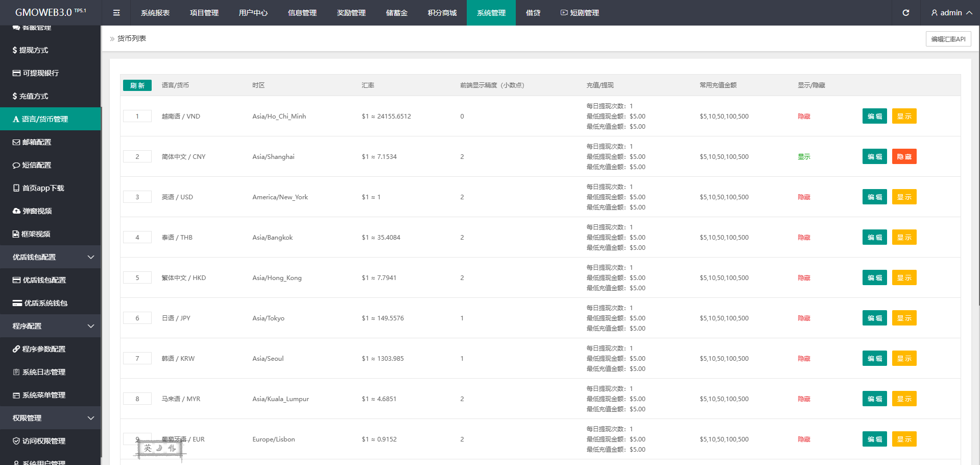Edit the THB currency row
This screenshot has width=980, height=465.
coord(874,238)
